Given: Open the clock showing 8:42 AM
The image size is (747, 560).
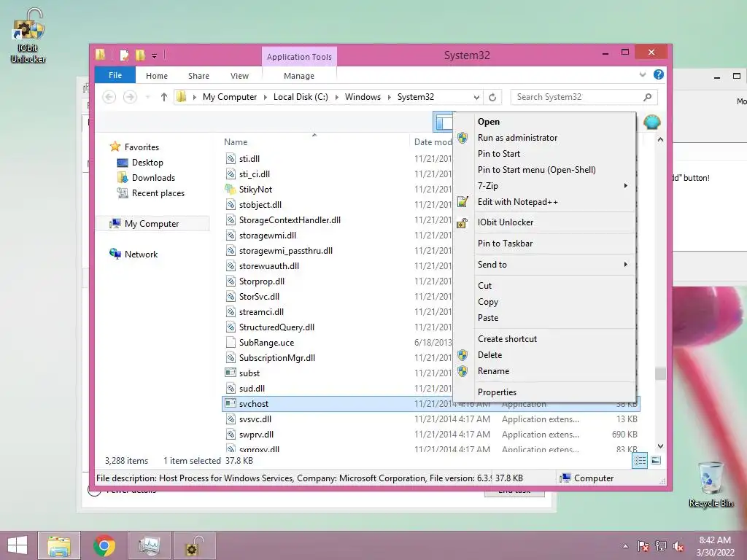Looking at the screenshot, I should click(x=715, y=546).
